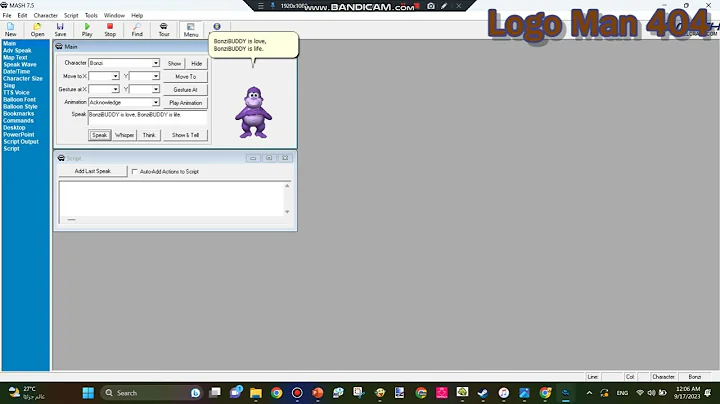This screenshot has height=404, width=720.
Task: Enable Auto-Add Actions to Script checkbox
Action: [x=135, y=171]
